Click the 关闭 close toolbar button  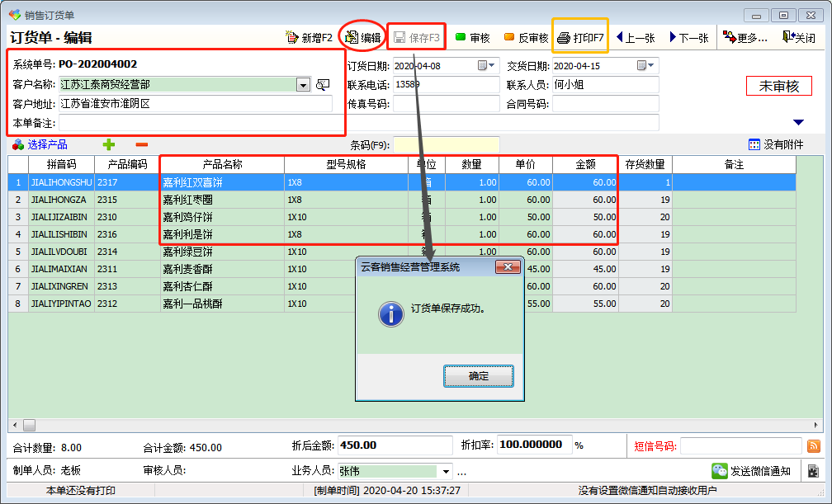tap(799, 38)
